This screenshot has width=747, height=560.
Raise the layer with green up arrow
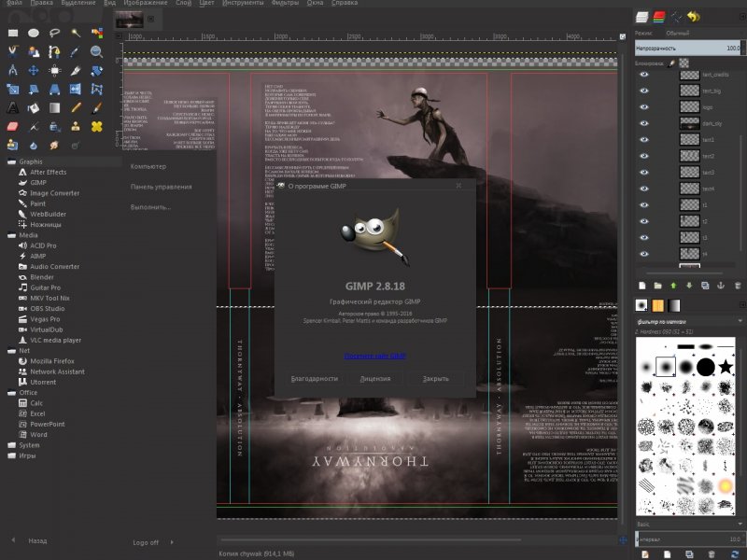pyautogui.click(x=673, y=286)
